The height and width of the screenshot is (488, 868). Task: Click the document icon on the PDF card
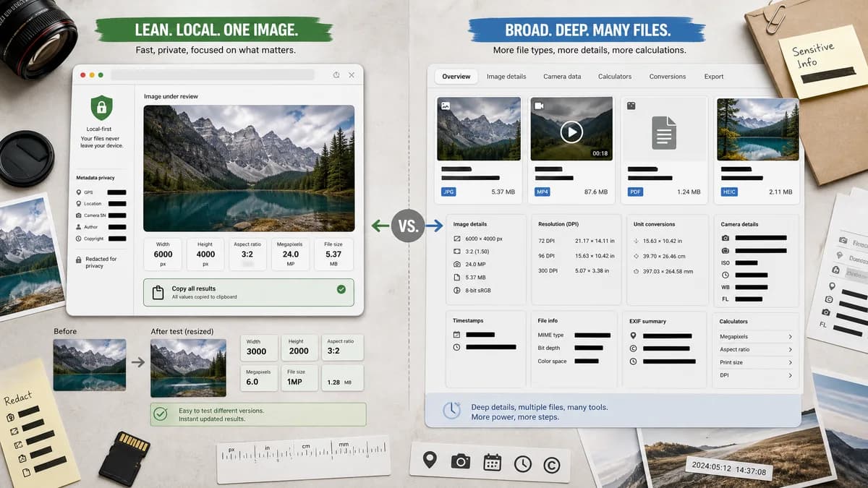click(663, 133)
